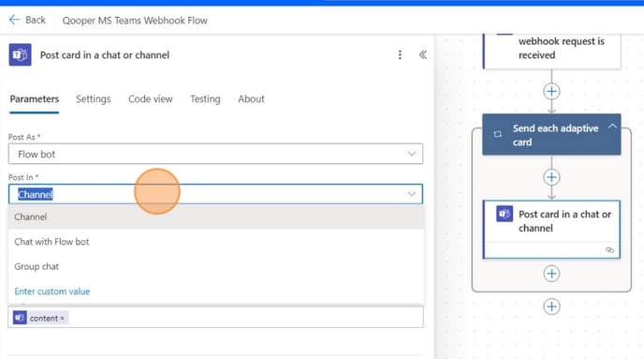
Task: Select the Post card in a chat node
Action: [x=551, y=229]
